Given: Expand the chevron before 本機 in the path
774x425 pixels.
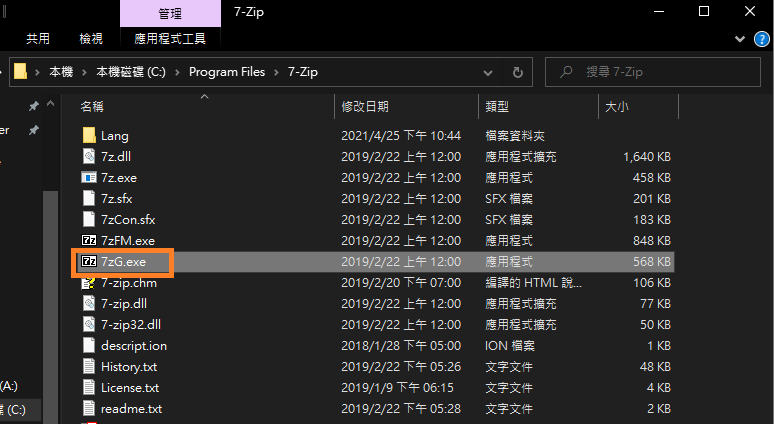Looking at the screenshot, I should tap(38, 72).
